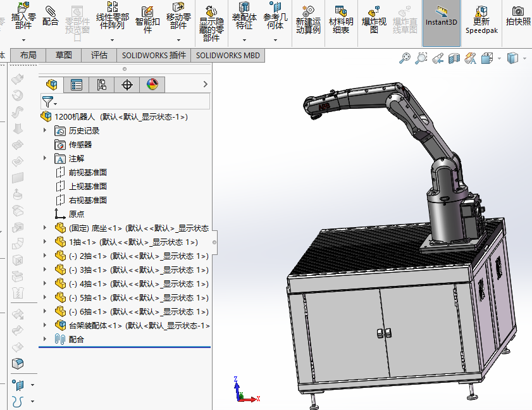Create 爆炸视图 exploded view
The height and width of the screenshot is (410, 532).
point(374,20)
